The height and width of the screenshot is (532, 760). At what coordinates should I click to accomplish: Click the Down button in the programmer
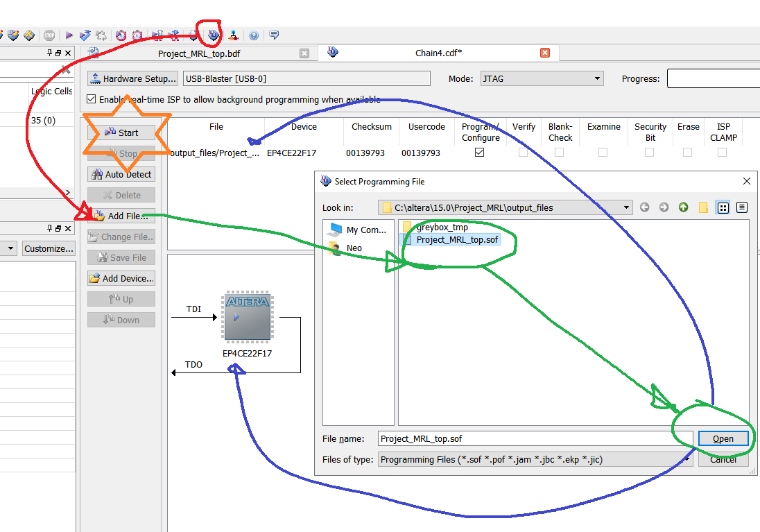pyautogui.click(x=121, y=320)
